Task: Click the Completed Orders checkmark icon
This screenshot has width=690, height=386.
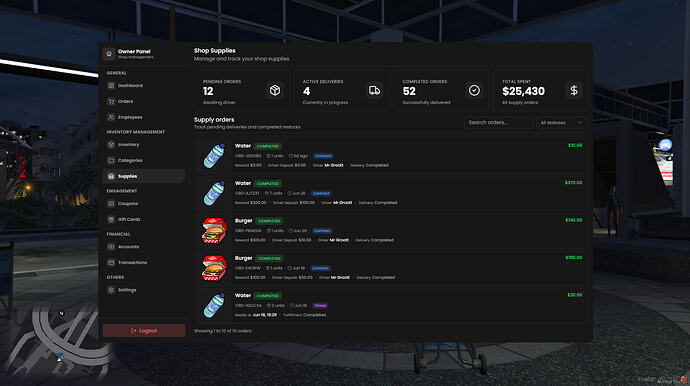Action: point(474,90)
